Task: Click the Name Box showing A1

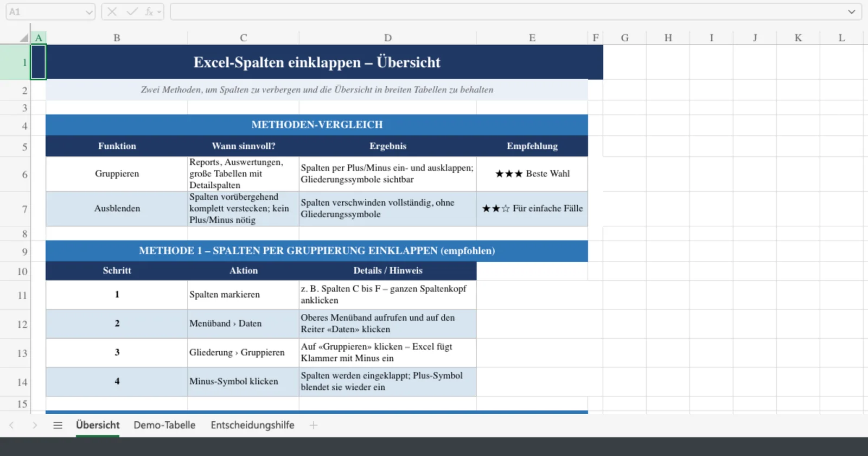Action: (50, 12)
